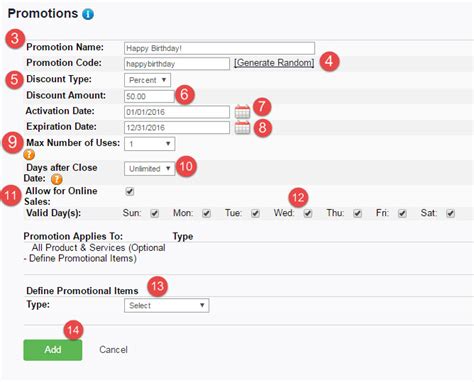Open the Discount Type dropdown
Image resolution: width=474 pixels, height=382 pixels.
(147, 80)
